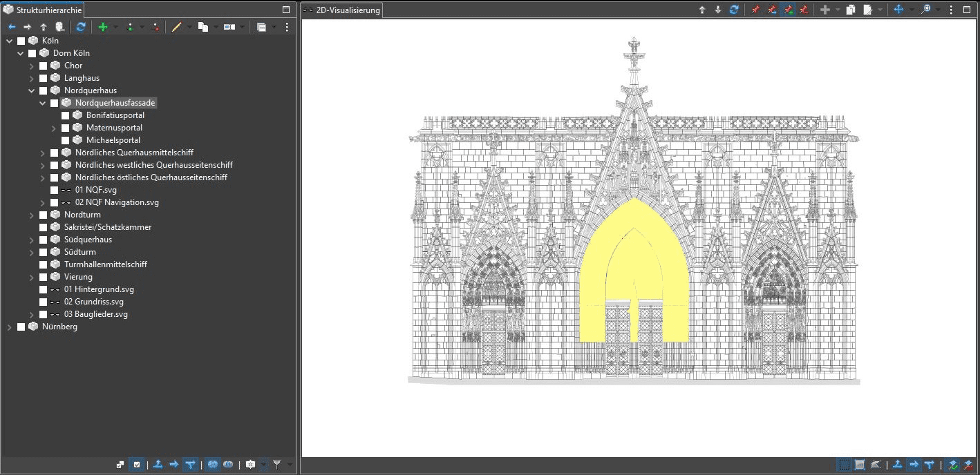This screenshot has width=980, height=475.
Task: Click the filter funnel icon at panel bottom
Action: [x=276, y=465]
